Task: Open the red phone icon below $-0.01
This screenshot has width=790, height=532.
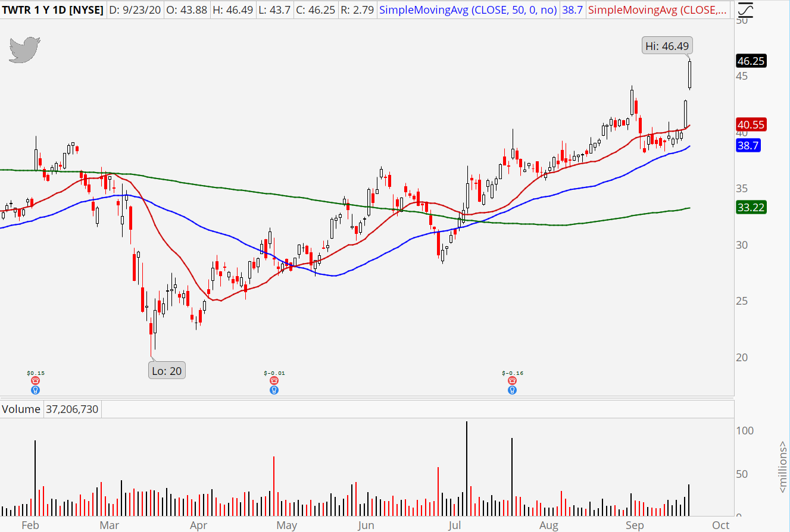Action: pos(274,381)
